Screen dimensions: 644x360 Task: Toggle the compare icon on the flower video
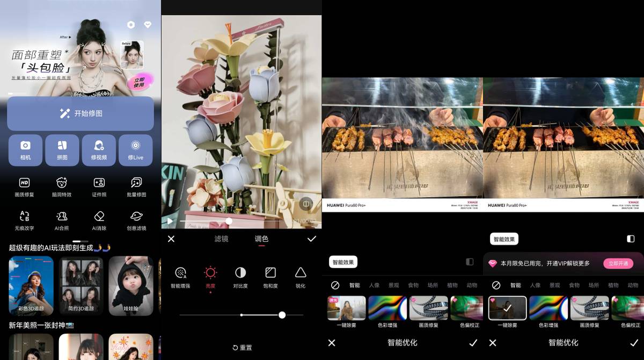coord(305,204)
